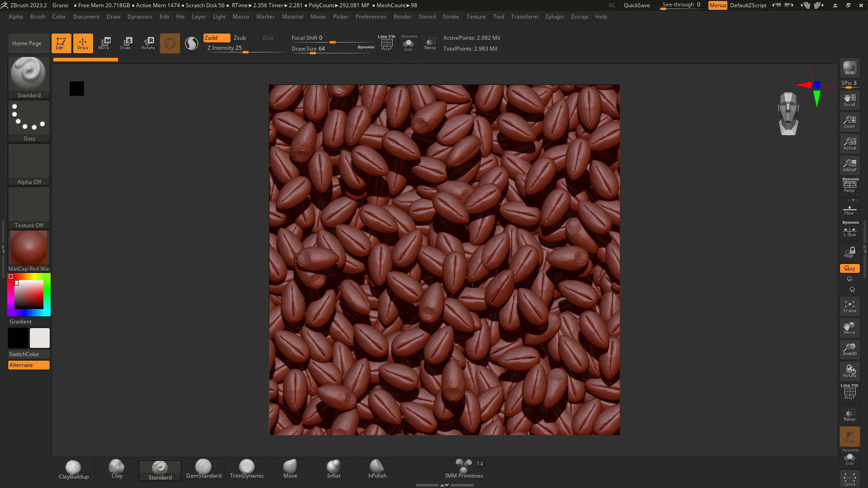This screenshot has height=488, width=868.
Task: Select the ClayBuildup brush
Action: pos(73,469)
